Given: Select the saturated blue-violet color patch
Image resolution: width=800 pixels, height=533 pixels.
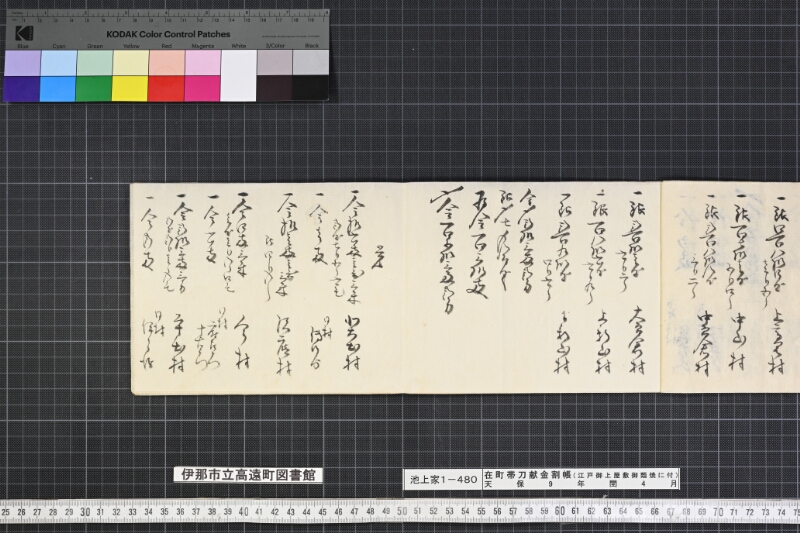Looking at the screenshot, I should coord(22,89).
